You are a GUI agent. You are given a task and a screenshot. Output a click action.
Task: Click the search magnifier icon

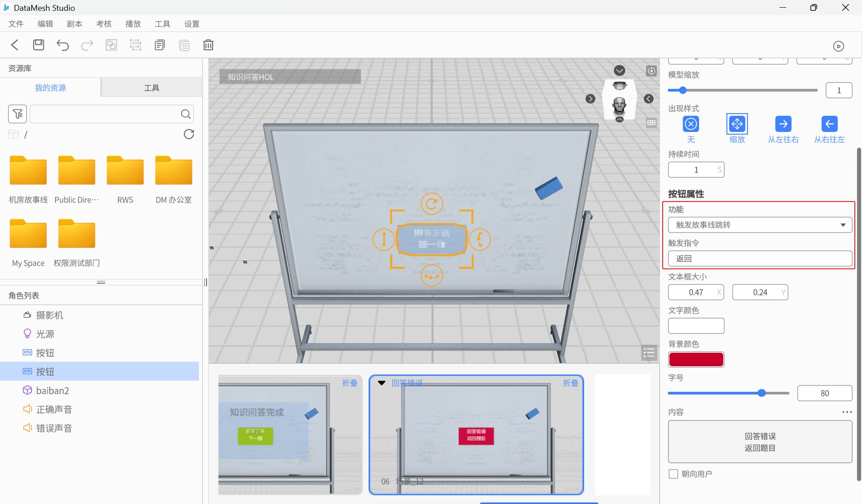[x=185, y=114]
